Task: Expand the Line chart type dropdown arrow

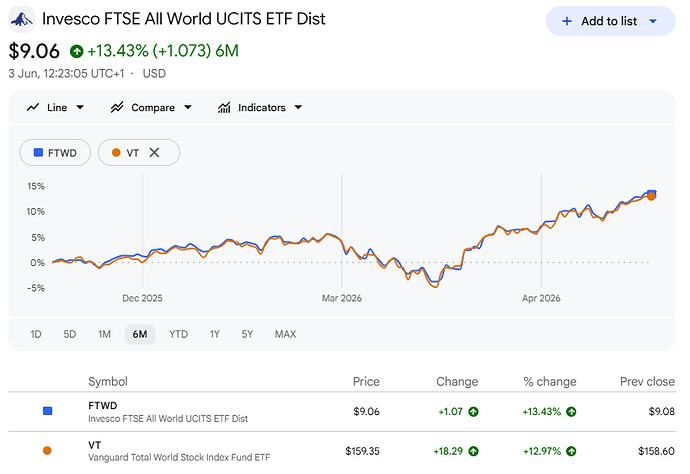Action: (x=80, y=107)
